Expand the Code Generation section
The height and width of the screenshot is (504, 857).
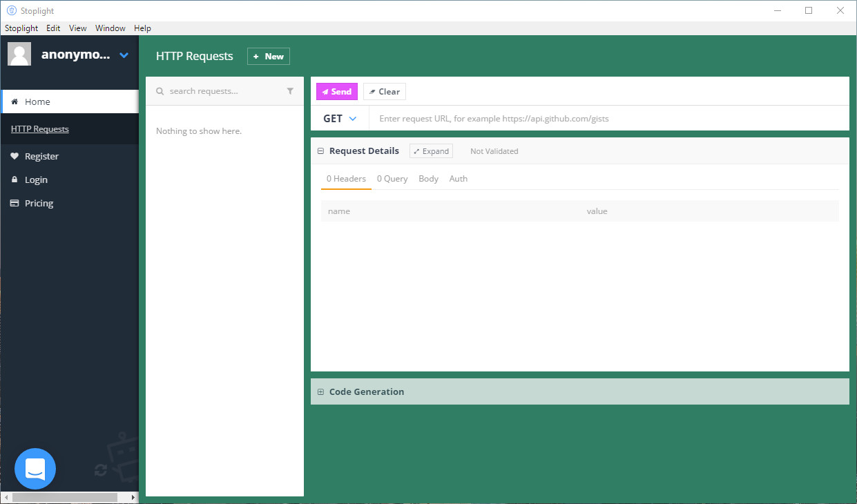pyautogui.click(x=320, y=392)
